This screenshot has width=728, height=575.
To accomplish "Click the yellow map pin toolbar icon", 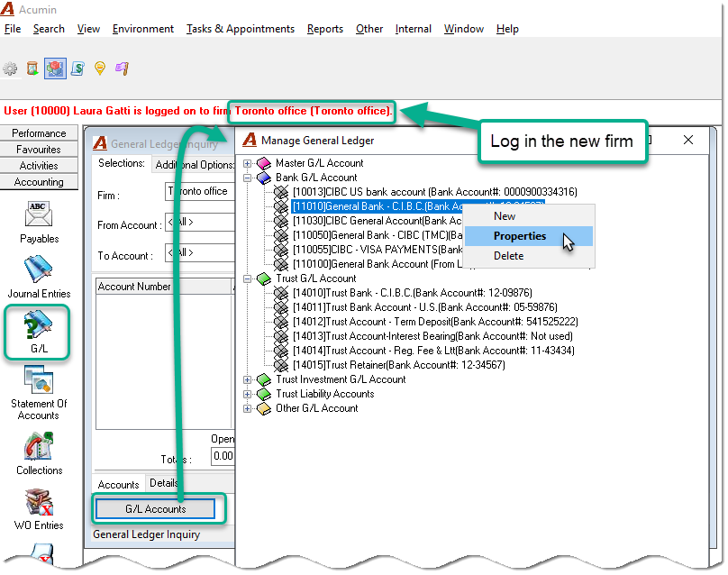I will point(100,68).
